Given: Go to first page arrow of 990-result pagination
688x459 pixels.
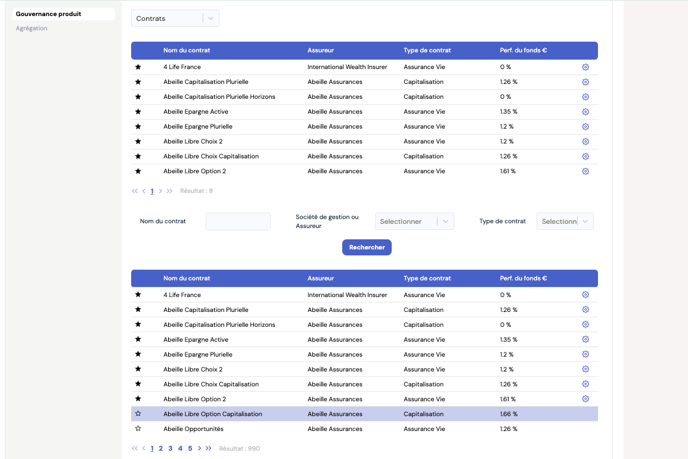Looking at the screenshot, I should tap(135, 448).
